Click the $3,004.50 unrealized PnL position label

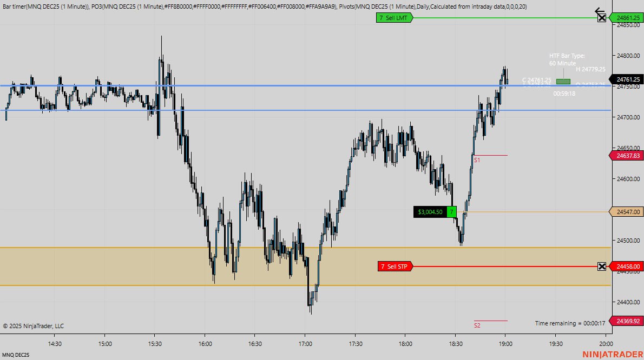click(430, 212)
